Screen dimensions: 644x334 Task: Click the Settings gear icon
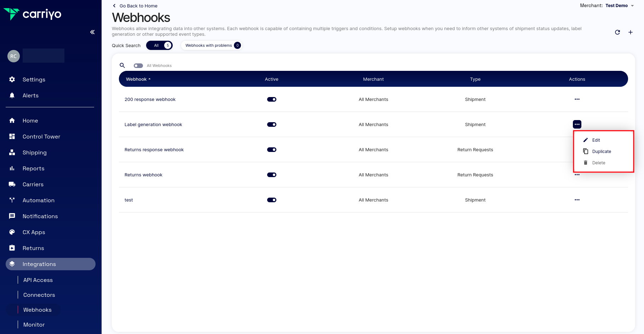click(x=12, y=79)
